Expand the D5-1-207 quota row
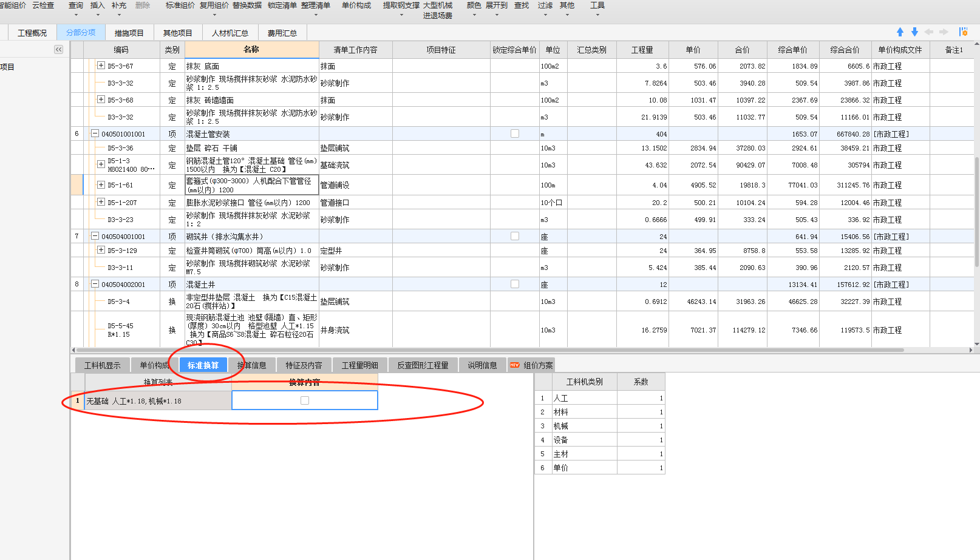The width and height of the screenshot is (980, 560). (101, 202)
